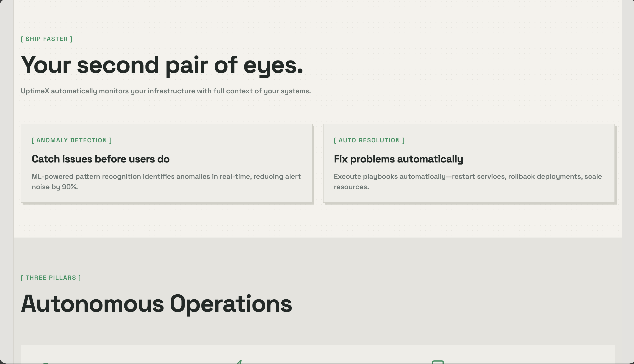
Task: Click the 90% figure in card text
Action: coord(69,187)
